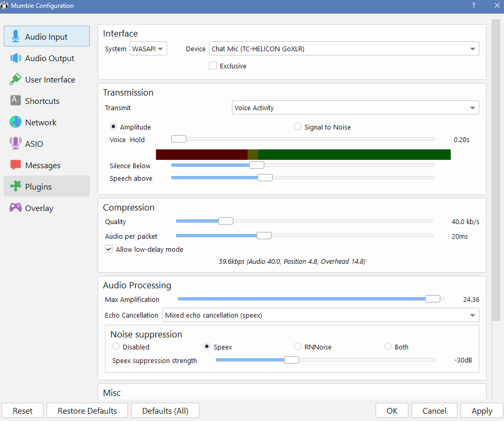Click the Audio Output speaker icon
This screenshot has width=504, height=421.
coord(16,59)
